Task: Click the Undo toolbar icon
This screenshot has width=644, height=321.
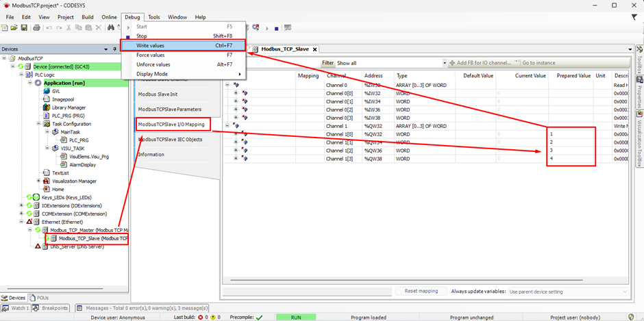Action: click(x=49, y=28)
